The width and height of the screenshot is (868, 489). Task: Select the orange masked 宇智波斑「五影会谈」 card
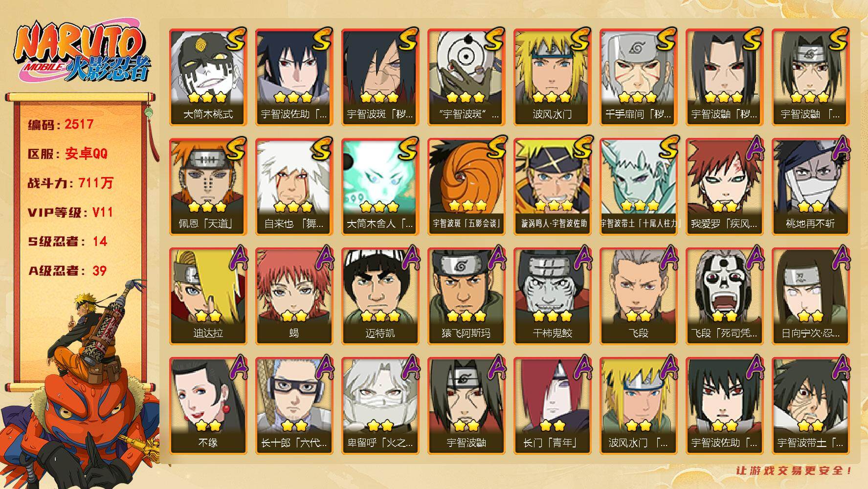(x=466, y=187)
